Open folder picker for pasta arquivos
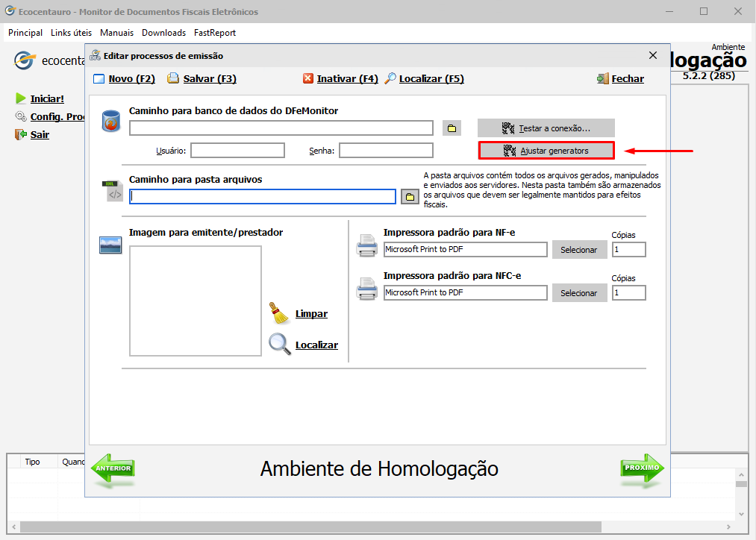 point(410,197)
